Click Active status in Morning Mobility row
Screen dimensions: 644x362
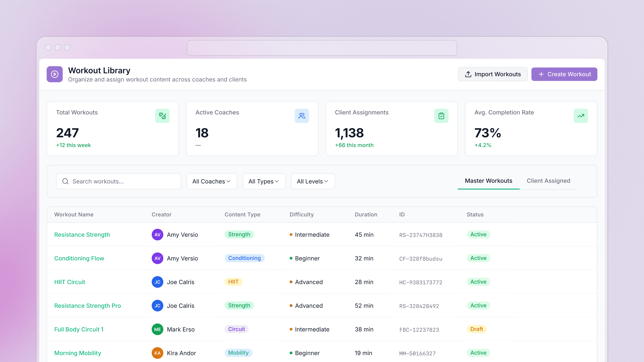478,353
